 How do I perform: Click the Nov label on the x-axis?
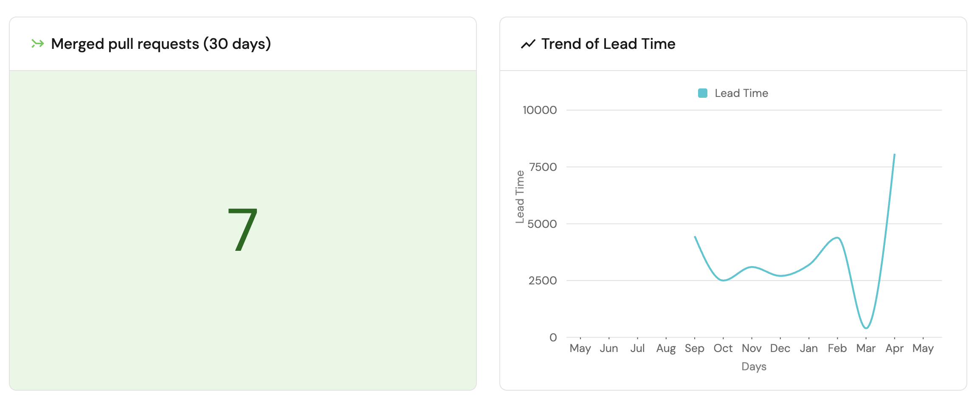pos(751,349)
